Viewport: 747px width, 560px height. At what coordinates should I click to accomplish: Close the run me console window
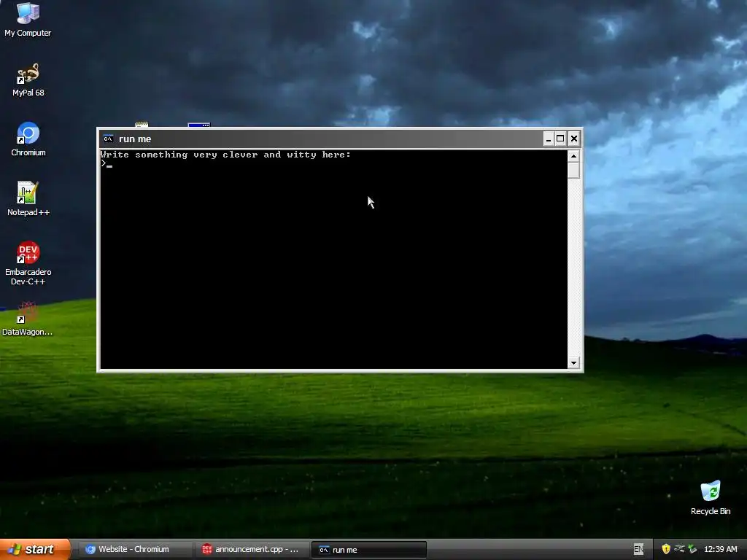point(574,139)
